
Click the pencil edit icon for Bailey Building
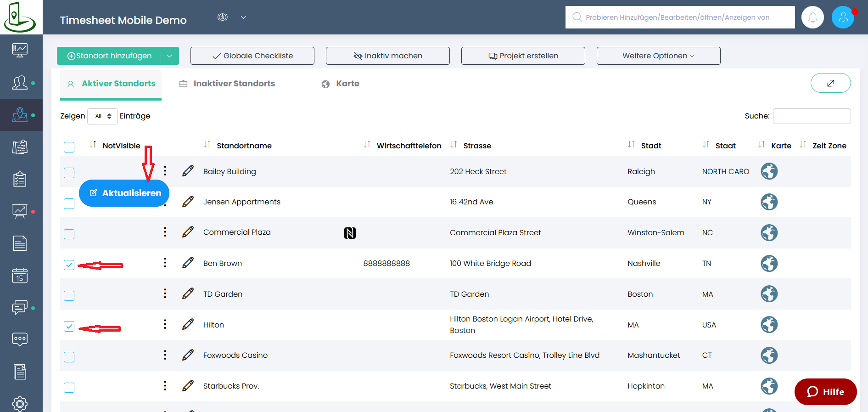pyautogui.click(x=188, y=171)
